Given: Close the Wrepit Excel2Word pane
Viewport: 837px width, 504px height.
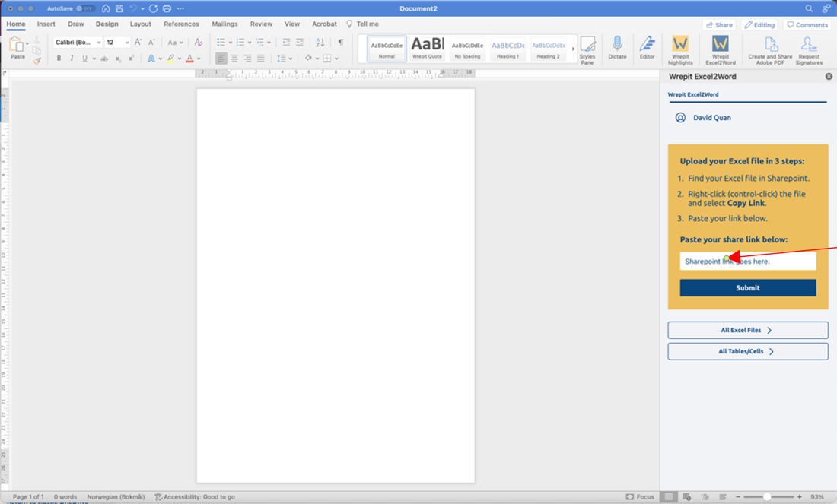Looking at the screenshot, I should coord(829,76).
